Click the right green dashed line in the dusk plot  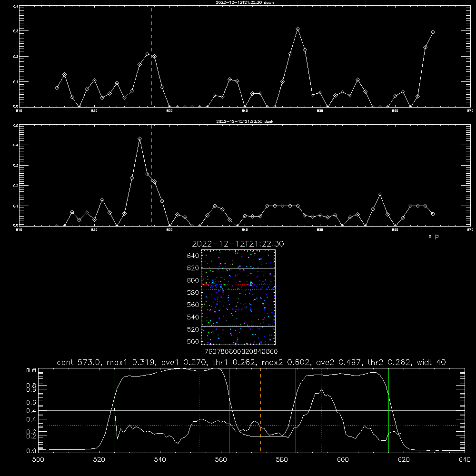tap(263, 176)
